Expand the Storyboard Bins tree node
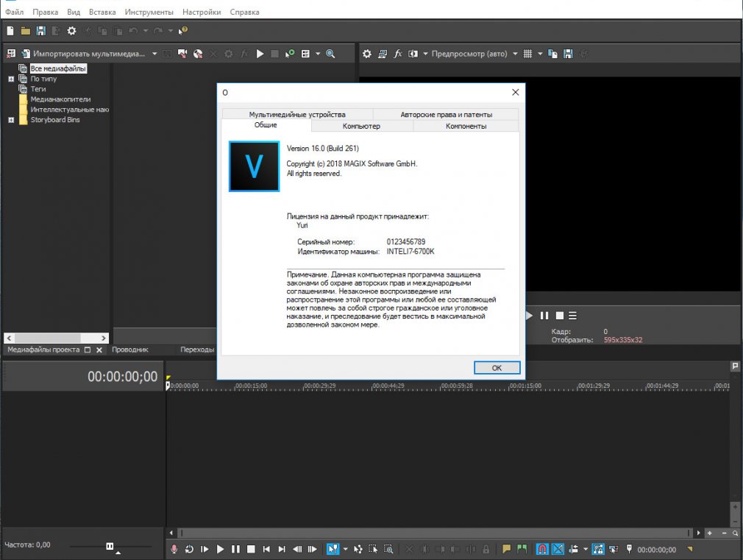The height and width of the screenshot is (560, 743). click(x=11, y=120)
